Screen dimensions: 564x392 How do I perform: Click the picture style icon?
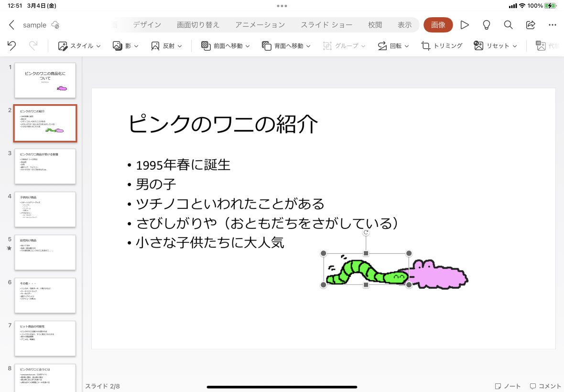tap(63, 46)
